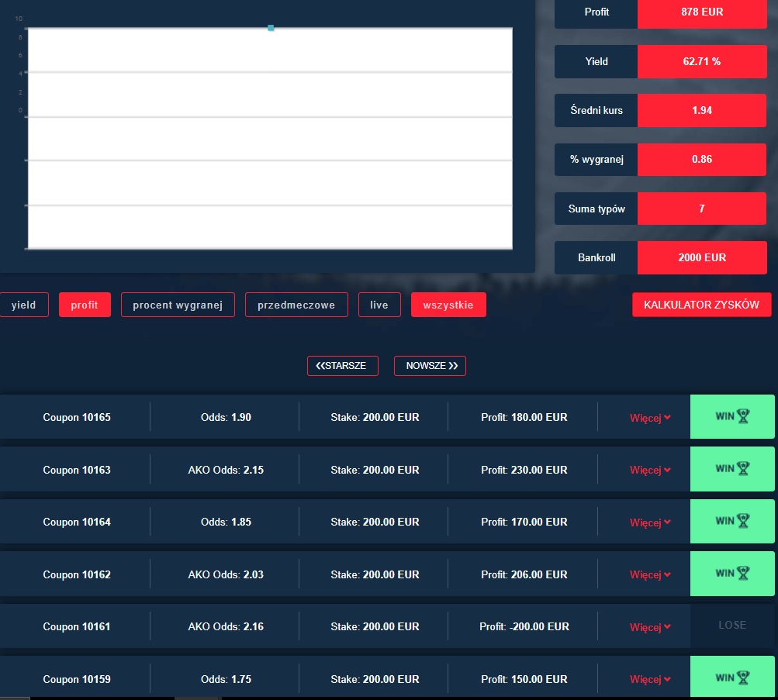
Task: Expand Więcej for Coupon 10165
Action: [x=650, y=418]
